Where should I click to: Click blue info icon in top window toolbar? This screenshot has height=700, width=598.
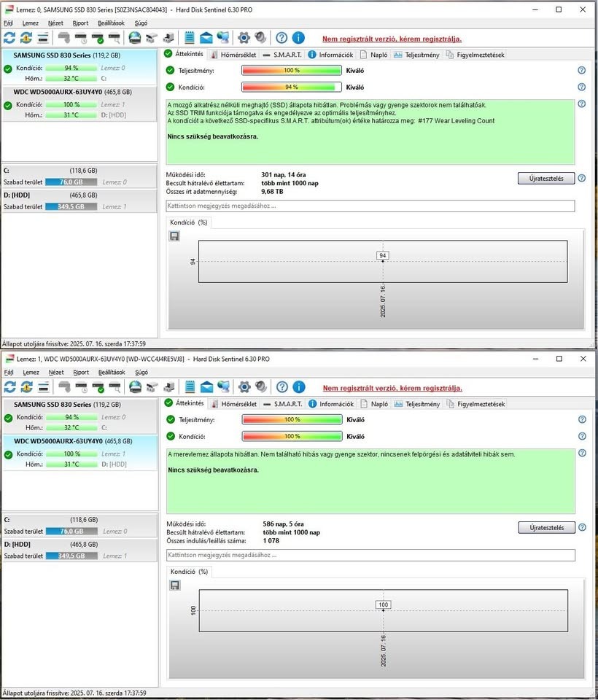[x=298, y=38]
